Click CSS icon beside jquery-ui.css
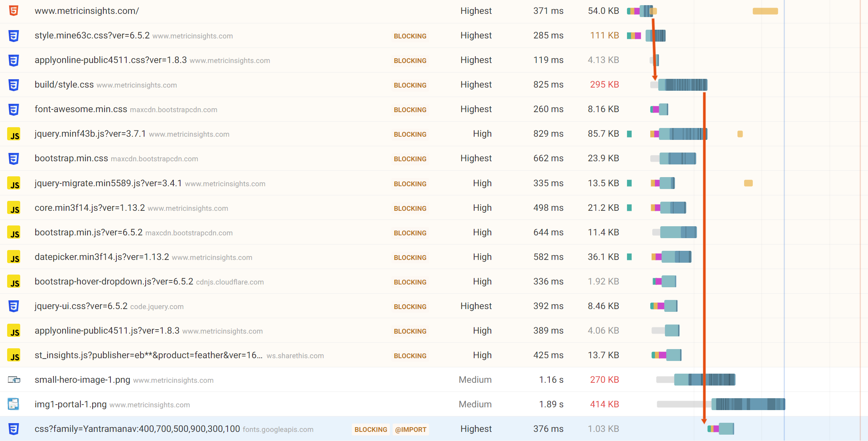Screen dimensions: 868x441 click(x=14, y=306)
